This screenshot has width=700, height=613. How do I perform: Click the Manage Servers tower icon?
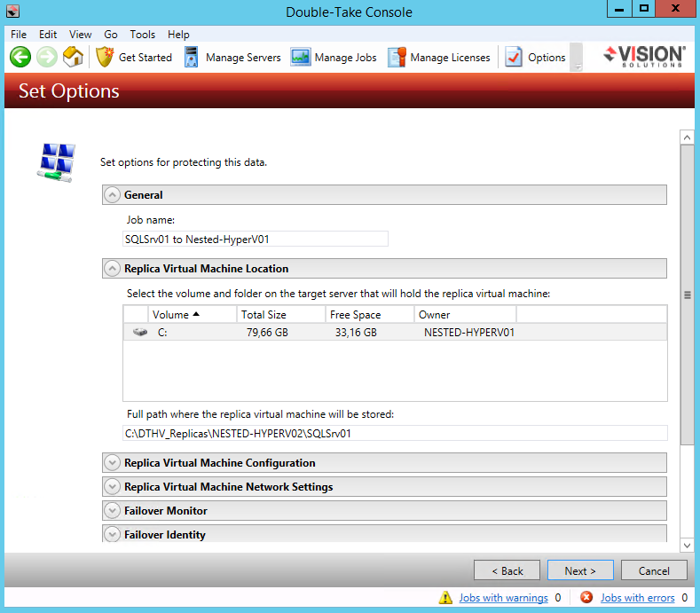pyautogui.click(x=191, y=57)
